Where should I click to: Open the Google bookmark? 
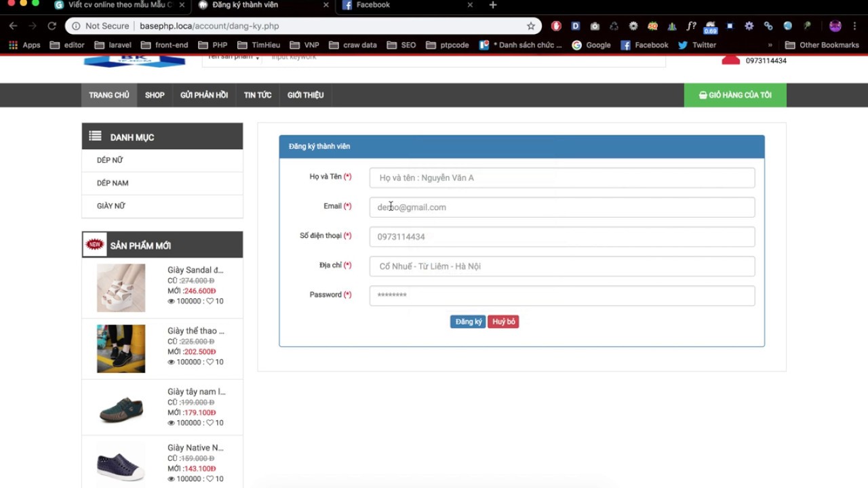[591, 45]
